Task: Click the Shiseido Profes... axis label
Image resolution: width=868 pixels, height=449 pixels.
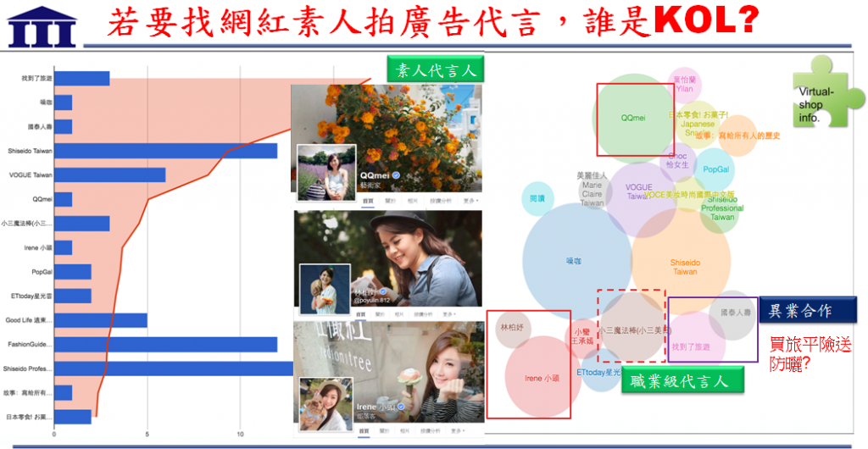Action: pos(28,369)
